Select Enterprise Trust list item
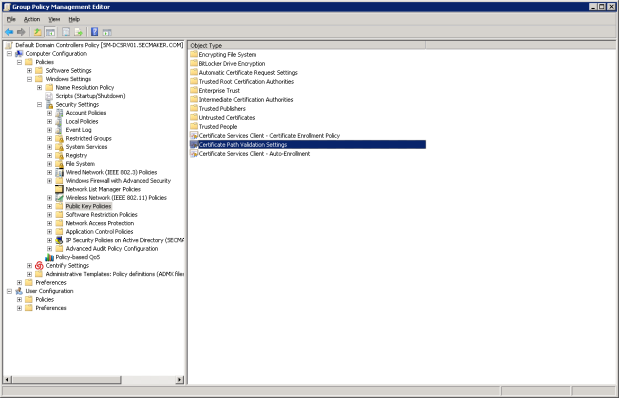619x398 pixels. (x=219, y=90)
